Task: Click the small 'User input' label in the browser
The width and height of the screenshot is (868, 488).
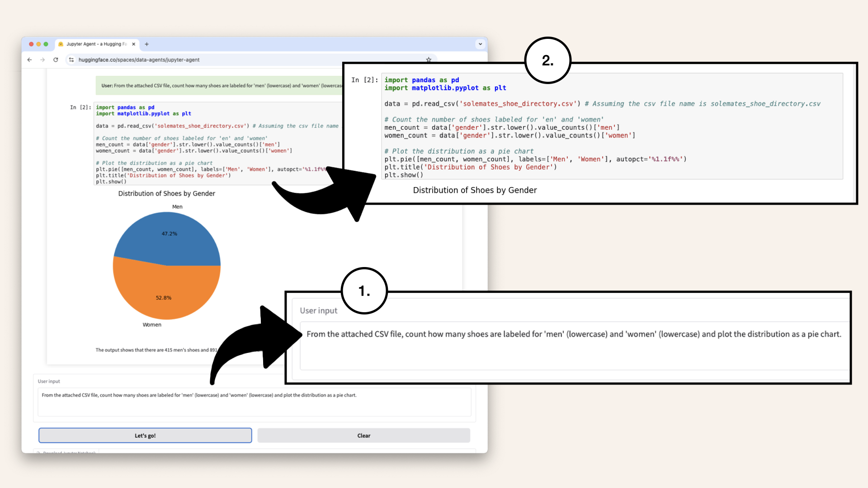Action: [49, 381]
